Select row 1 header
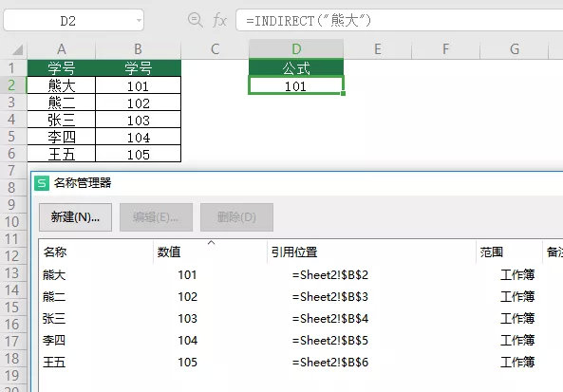The width and height of the screenshot is (563, 392). [13, 67]
